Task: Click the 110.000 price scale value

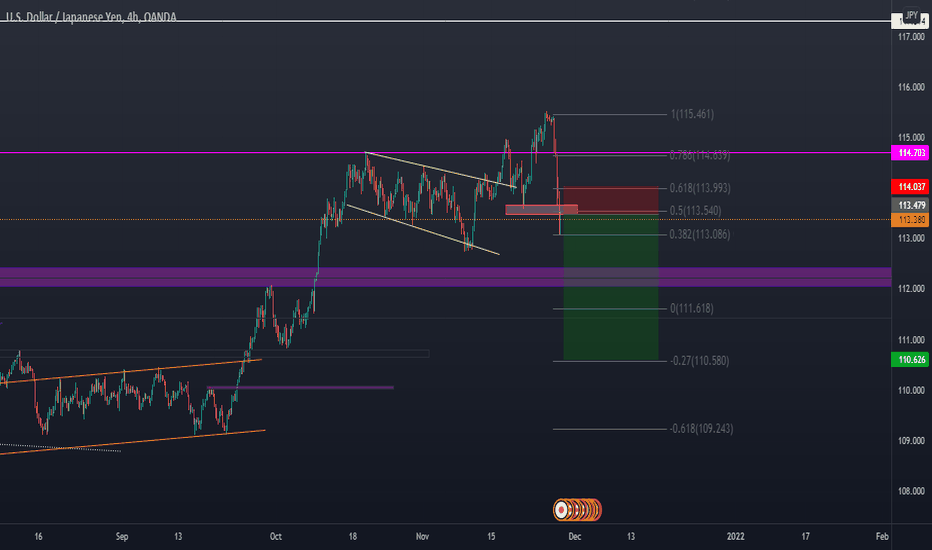Action: tap(911, 390)
